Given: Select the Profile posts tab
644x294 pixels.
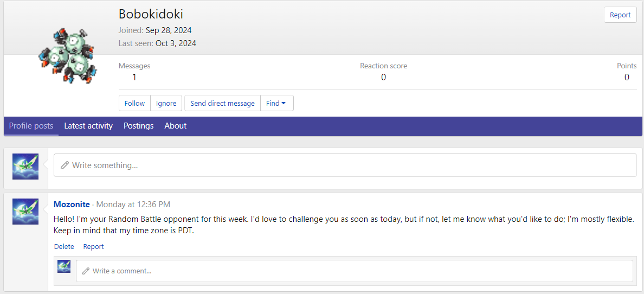Looking at the screenshot, I should coord(31,126).
